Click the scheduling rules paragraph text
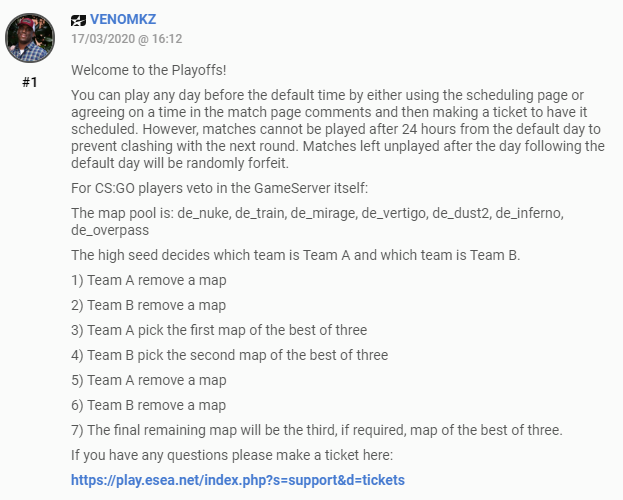Image resolution: width=623 pixels, height=500 pixels. pyautogui.click(x=338, y=129)
